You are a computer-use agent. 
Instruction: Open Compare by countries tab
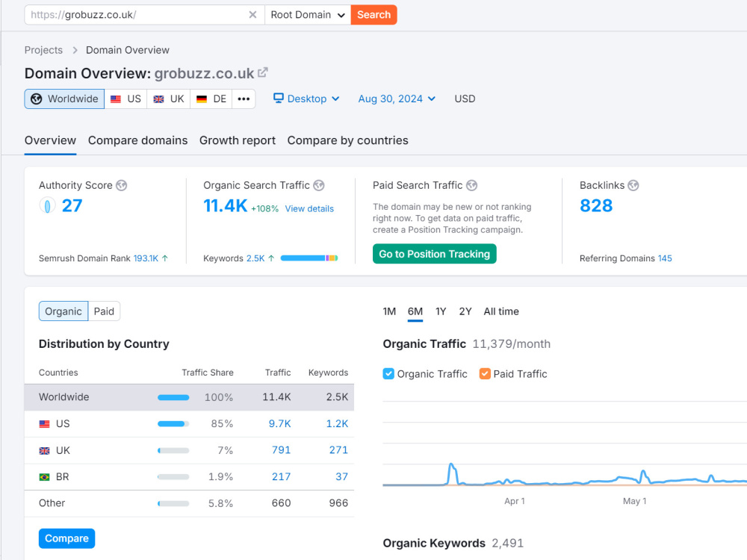pos(348,140)
